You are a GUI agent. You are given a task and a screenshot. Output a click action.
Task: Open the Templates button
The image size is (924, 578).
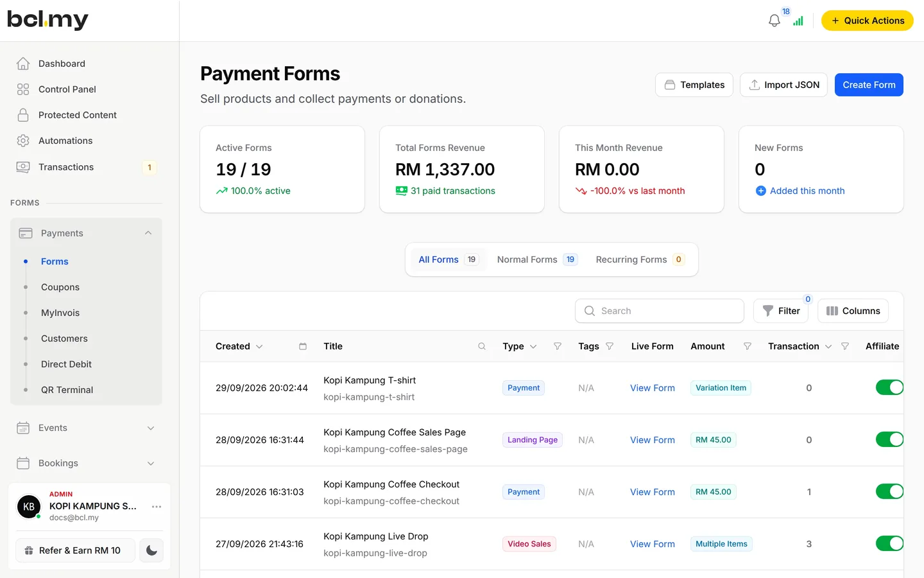pos(694,85)
